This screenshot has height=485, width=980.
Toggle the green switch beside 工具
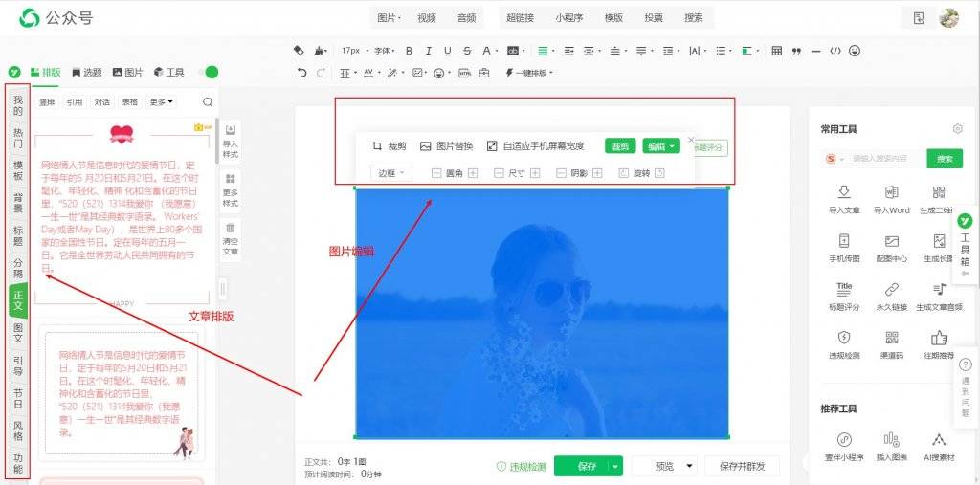(x=208, y=73)
